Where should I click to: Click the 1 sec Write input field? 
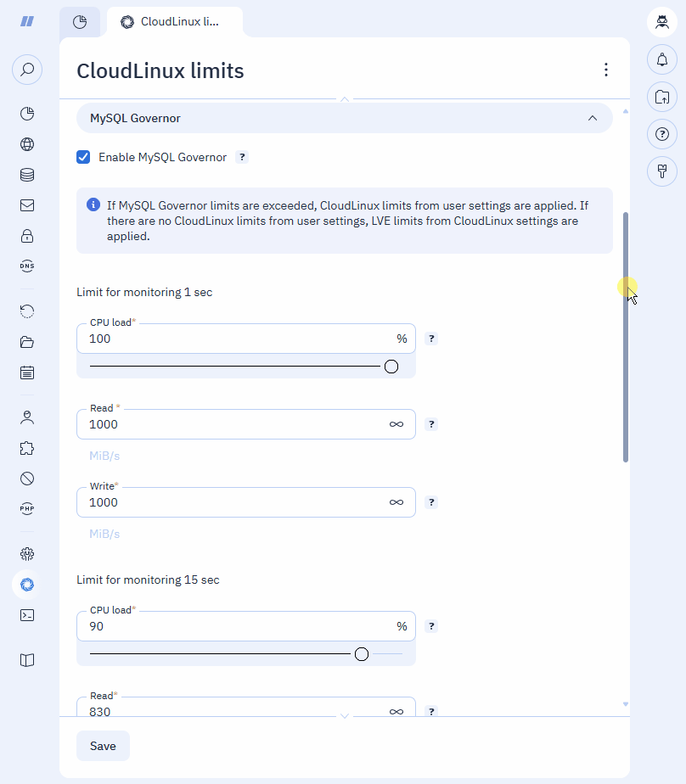coord(246,502)
